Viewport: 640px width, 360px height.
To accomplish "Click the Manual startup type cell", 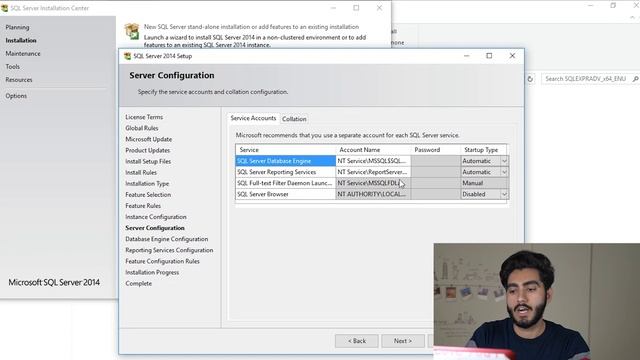I will click(484, 183).
